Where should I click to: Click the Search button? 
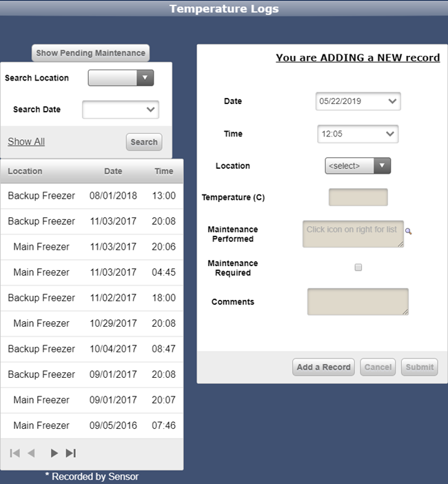[x=144, y=142]
